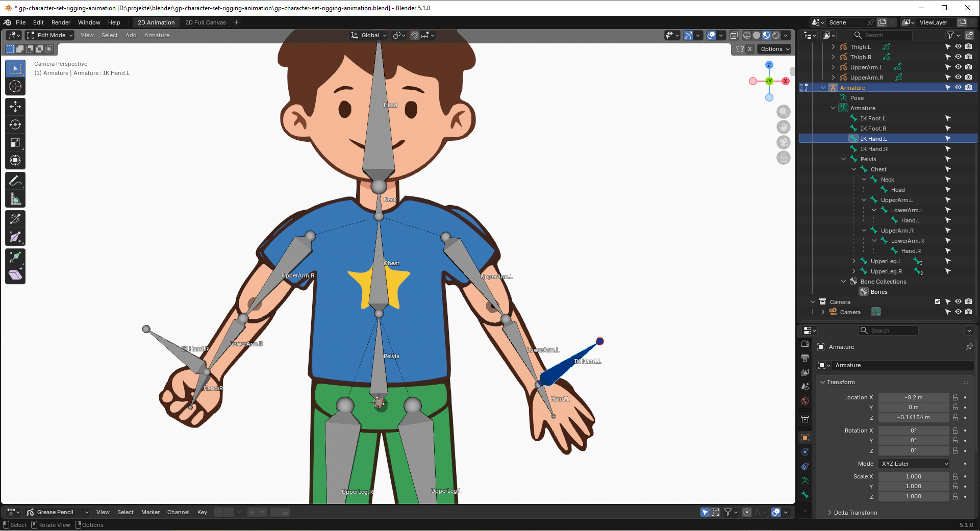Click the zoom view gizmo icon
Screen dimensions: 980x531
(784, 112)
